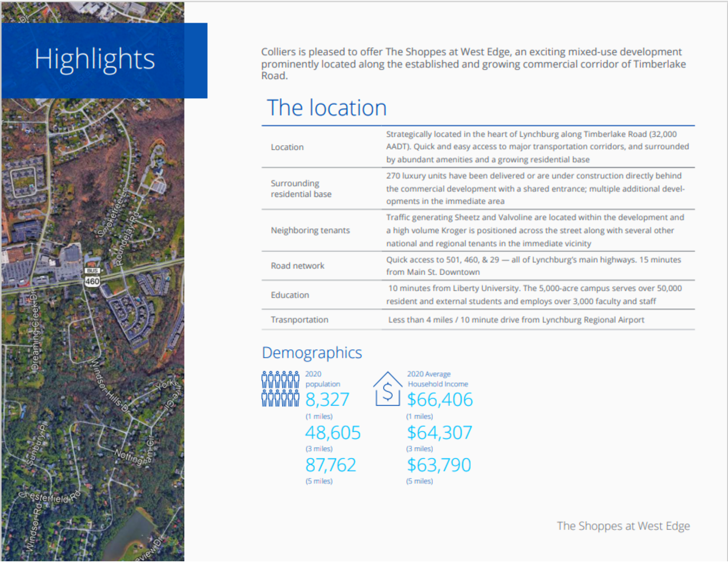This screenshot has height=562, width=728.
Task: Click the 8,327 population figure
Action: 327,399
